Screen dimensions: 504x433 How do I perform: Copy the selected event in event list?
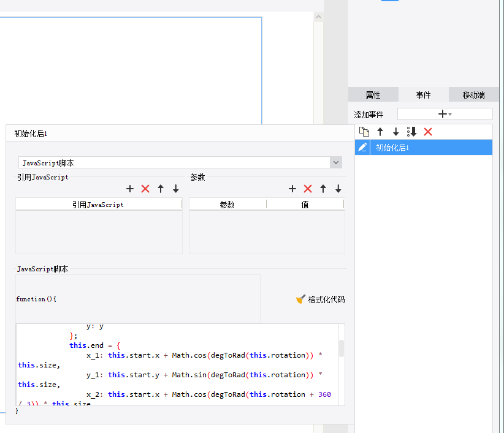click(x=364, y=132)
